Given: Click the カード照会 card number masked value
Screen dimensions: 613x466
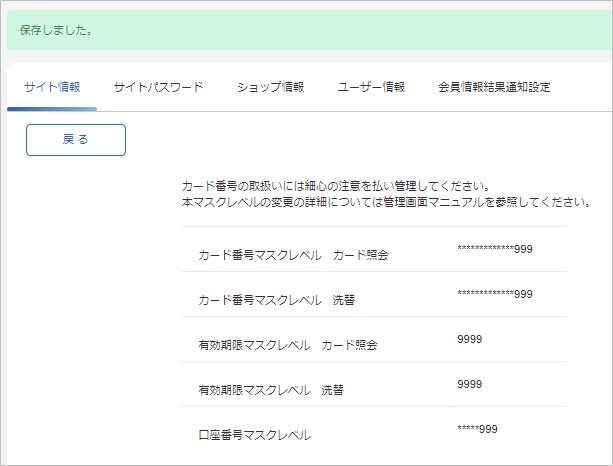Looking at the screenshot, I should point(495,249).
